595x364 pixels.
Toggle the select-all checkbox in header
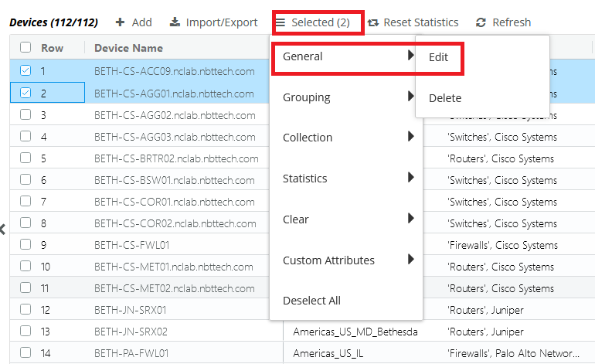tap(25, 48)
